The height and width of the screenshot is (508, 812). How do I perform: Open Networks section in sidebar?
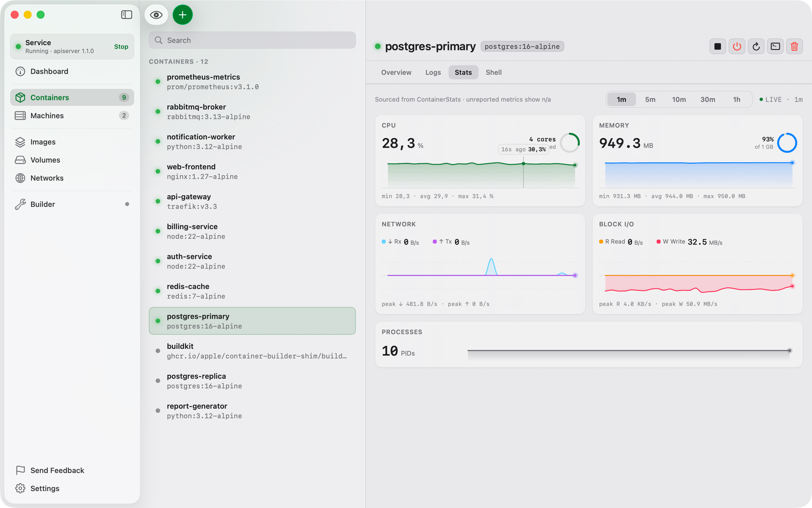(x=72, y=178)
